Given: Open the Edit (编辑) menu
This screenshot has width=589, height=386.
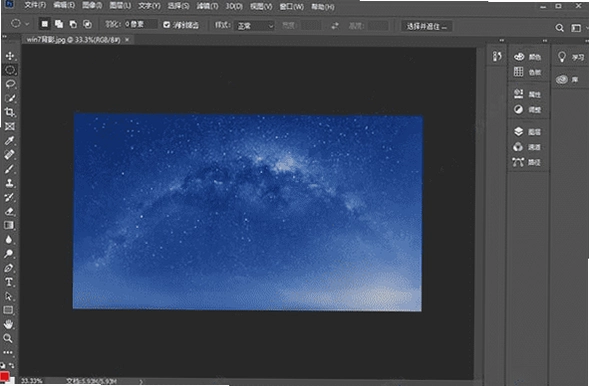Looking at the screenshot, I should pyautogui.click(x=64, y=6).
